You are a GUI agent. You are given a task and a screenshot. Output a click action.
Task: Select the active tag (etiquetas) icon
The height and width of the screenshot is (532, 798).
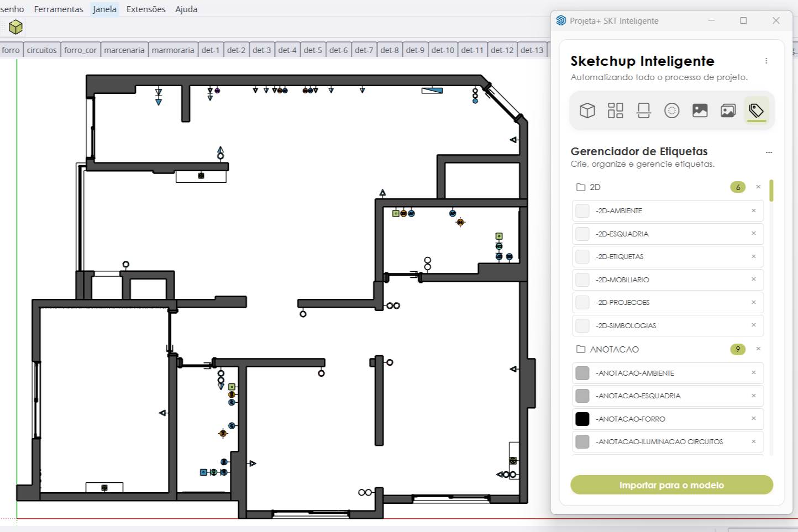tap(756, 110)
